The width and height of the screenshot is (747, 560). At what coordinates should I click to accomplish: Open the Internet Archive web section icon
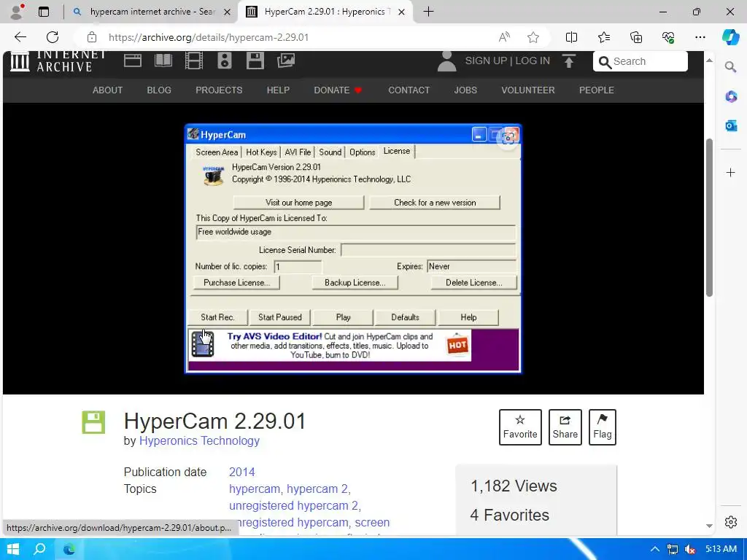[x=133, y=61]
